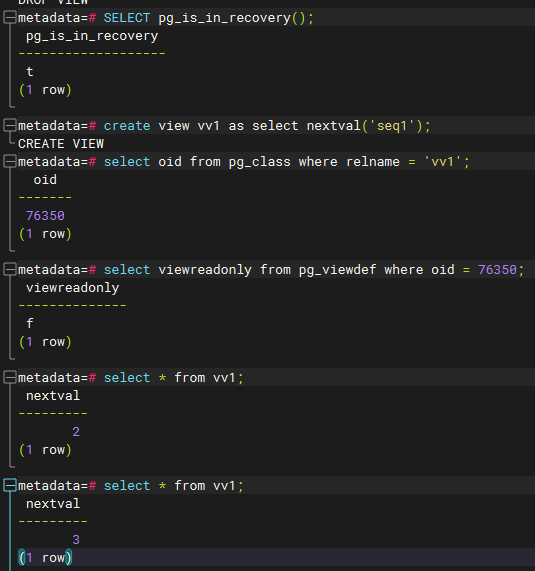Screen dimensions: 535x571
Task: Click the 76350 literal in the pg_viewdef query
Action: [x=497, y=270]
